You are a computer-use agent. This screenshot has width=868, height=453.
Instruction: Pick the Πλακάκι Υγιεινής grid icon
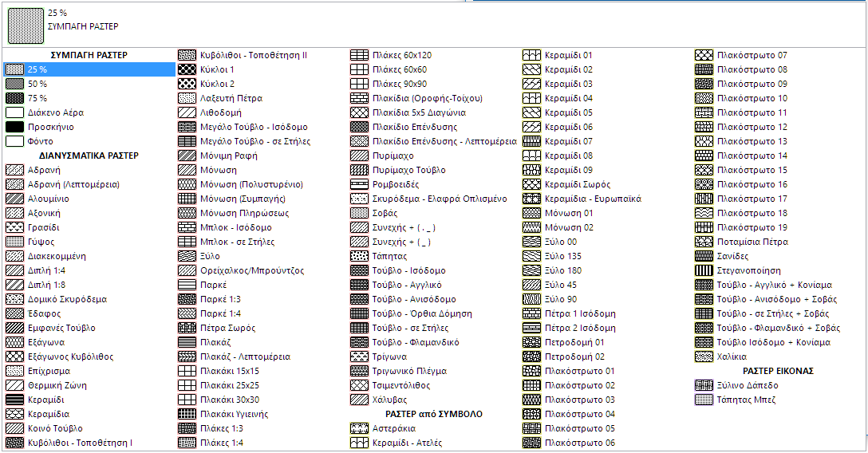(187, 414)
